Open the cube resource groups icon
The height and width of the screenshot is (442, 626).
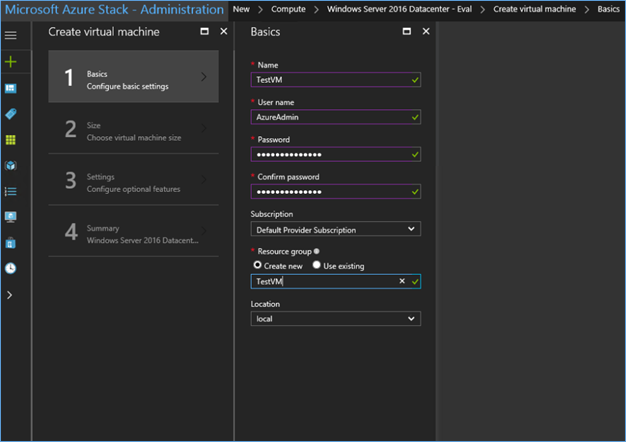(x=11, y=165)
